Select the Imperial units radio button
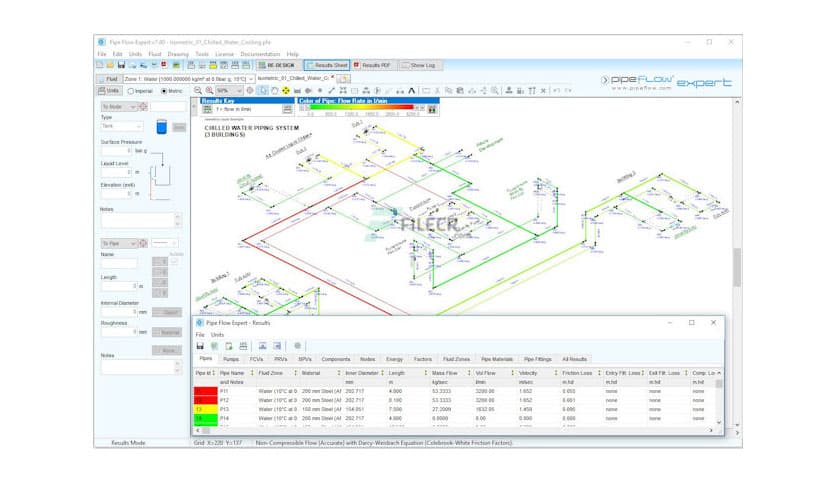The height and width of the screenshot is (484, 836). tap(131, 91)
